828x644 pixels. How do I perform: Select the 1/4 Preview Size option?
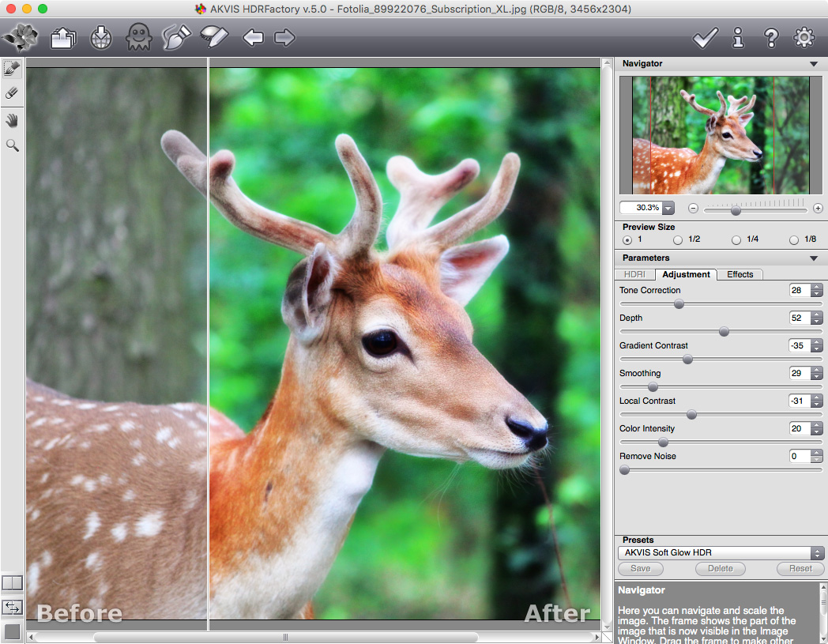[x=736, y=239]
